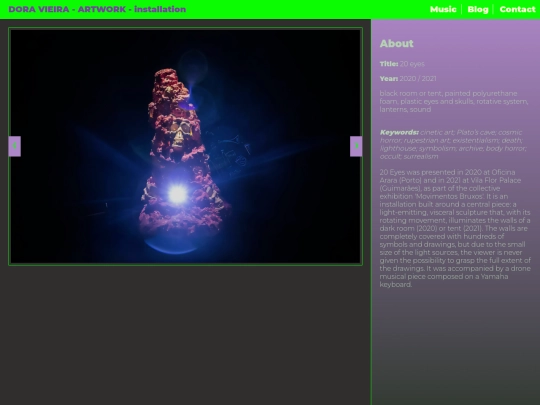
Task: Click the DORA VIEIRA header link
Action: click(x=39, y=9)
